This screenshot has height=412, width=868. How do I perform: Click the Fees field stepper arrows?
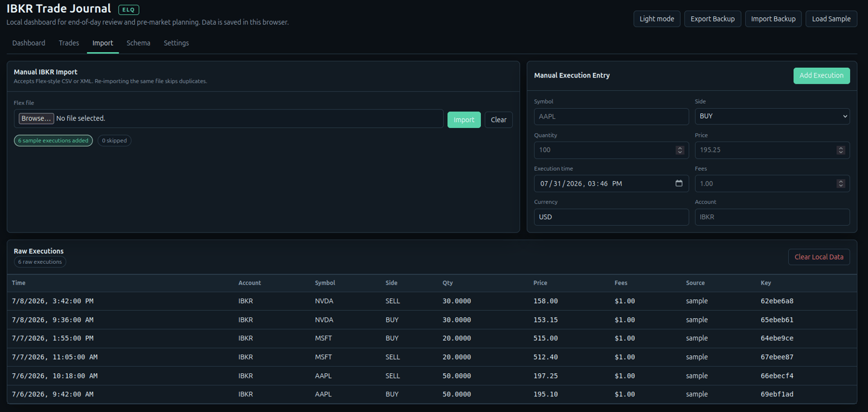coord(841,183)
